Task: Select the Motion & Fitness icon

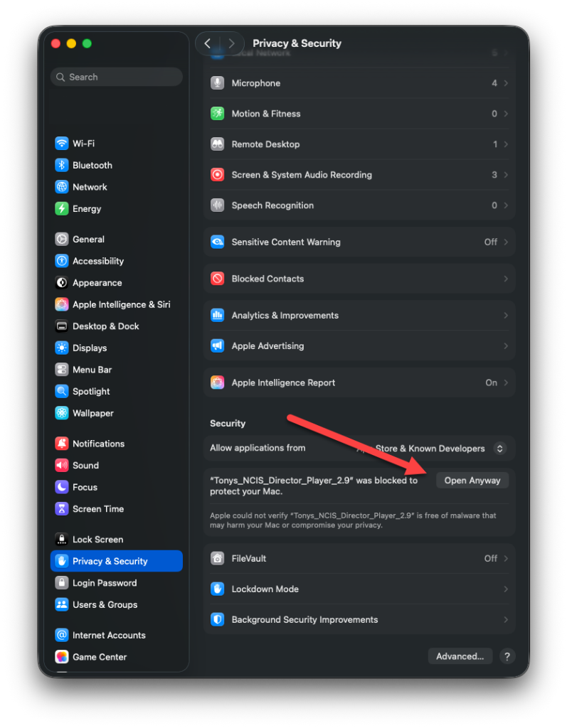Action: [x=218, y=113]
